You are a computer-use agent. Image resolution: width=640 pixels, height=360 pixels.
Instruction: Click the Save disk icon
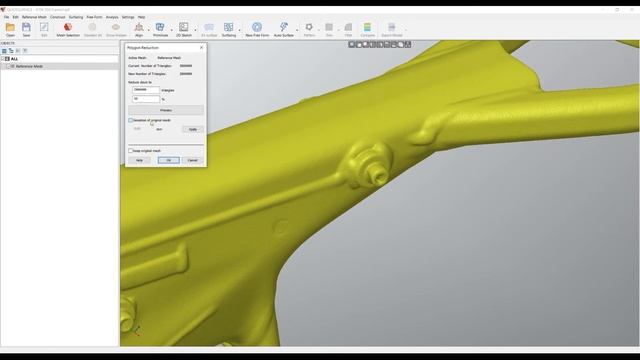click(x=27, y=27)
